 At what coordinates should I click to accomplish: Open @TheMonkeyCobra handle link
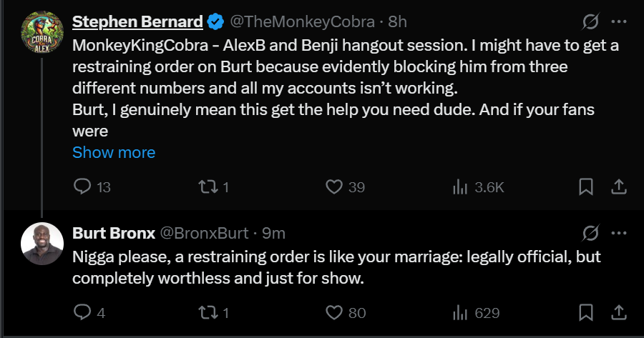(302, 21)
